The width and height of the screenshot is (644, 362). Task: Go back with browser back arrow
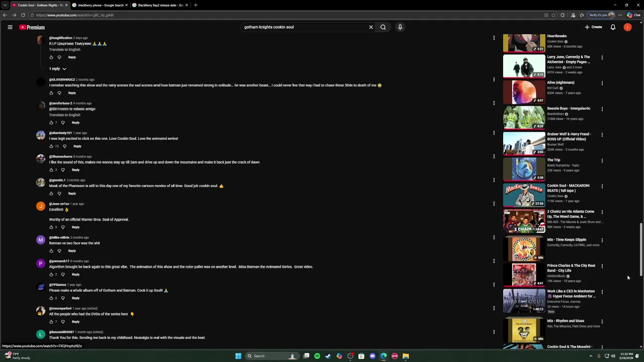coord(5,15)
